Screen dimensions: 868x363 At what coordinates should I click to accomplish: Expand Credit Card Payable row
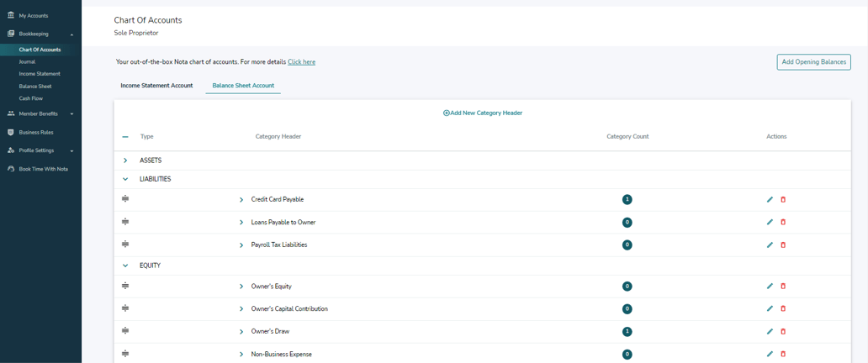click(x=241, y=200)
